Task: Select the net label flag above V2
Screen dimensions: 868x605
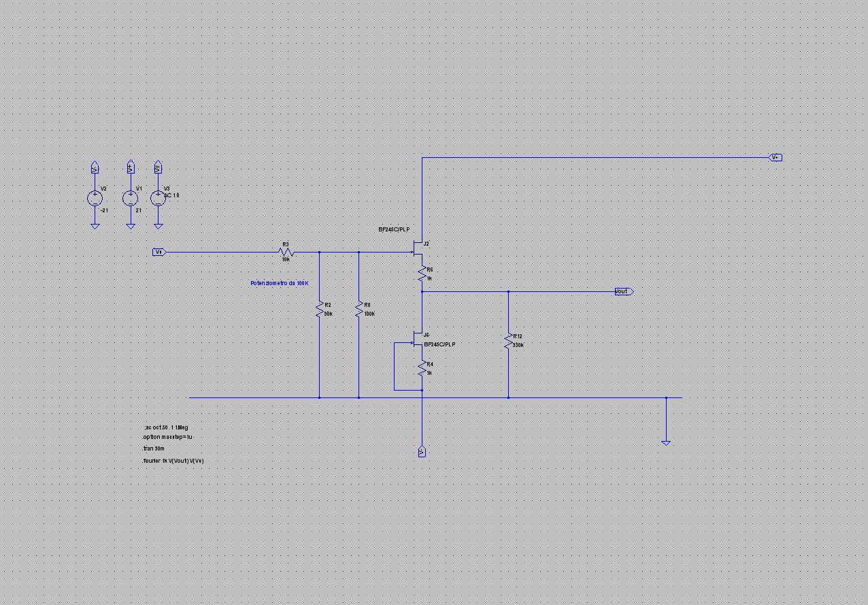Action: click(x=95, y=167)
